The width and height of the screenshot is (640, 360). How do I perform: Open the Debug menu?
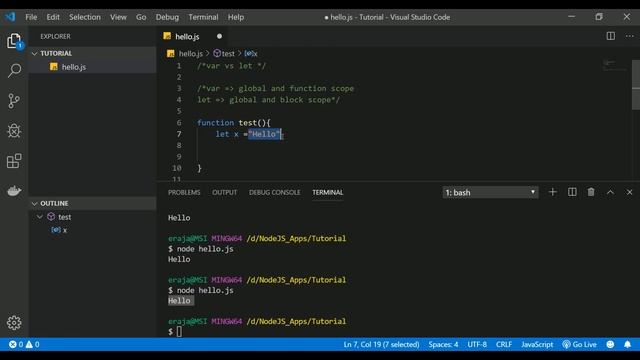pos(167,17)
